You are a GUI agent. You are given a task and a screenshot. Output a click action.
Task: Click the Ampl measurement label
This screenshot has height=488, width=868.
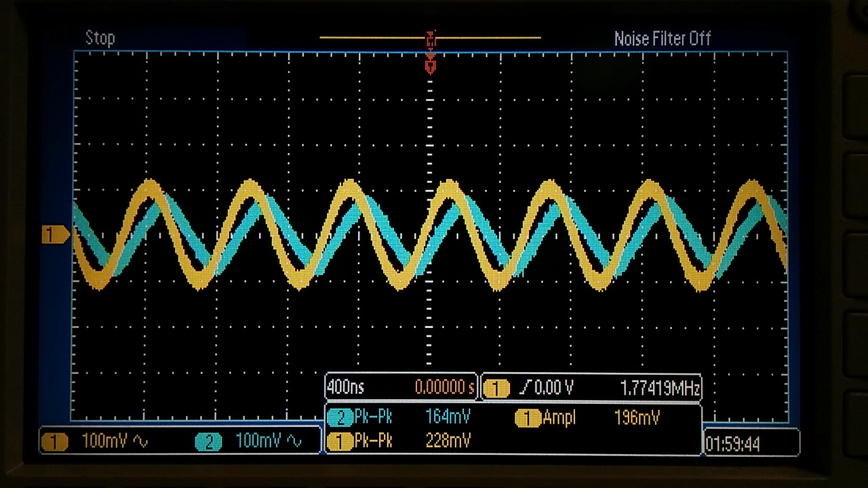pyautogui.click(x=559, y=418)
